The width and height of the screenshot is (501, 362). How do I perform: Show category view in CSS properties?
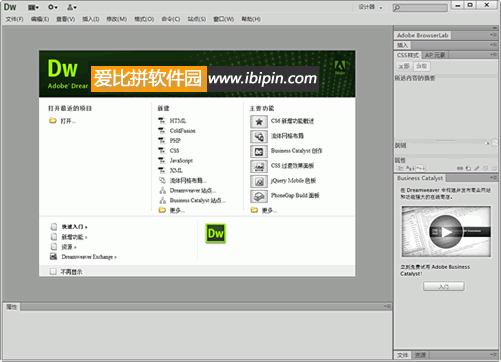pos(399,168)
